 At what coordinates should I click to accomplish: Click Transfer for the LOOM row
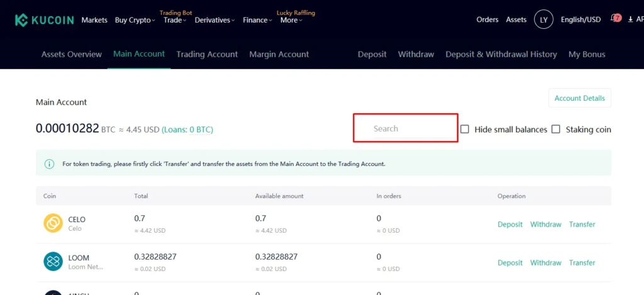click(582, 262)
